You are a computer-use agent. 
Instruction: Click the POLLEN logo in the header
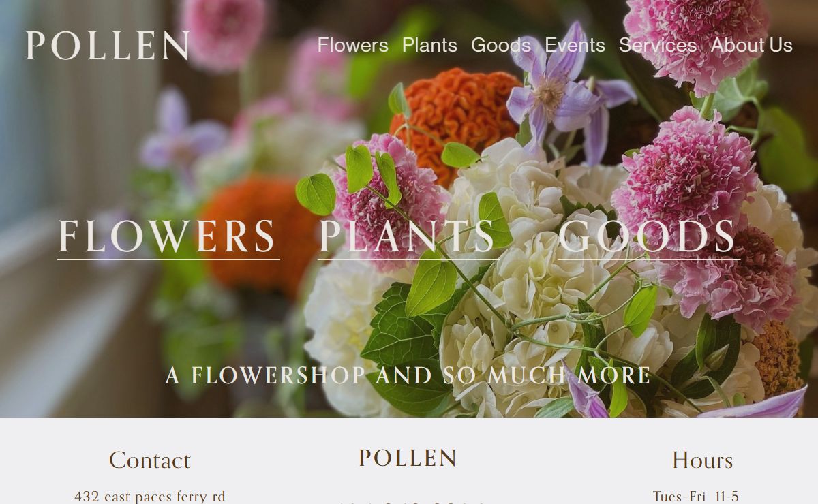[108, 46]
